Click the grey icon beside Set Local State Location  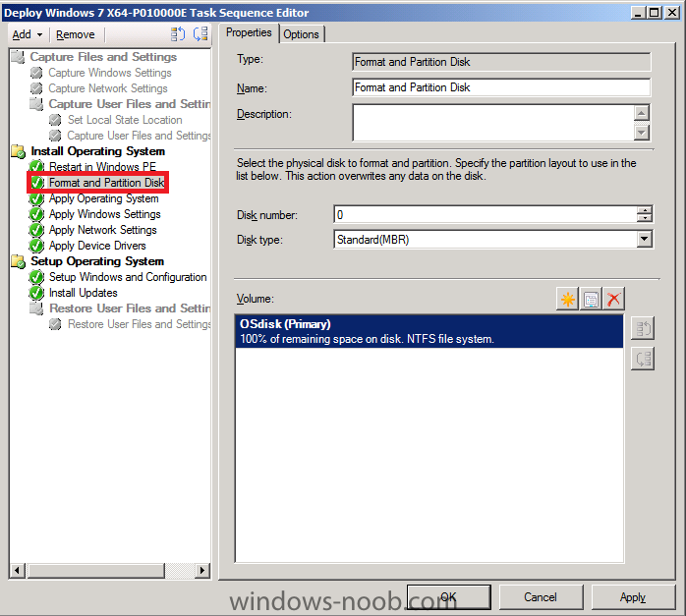coord(55,120)
